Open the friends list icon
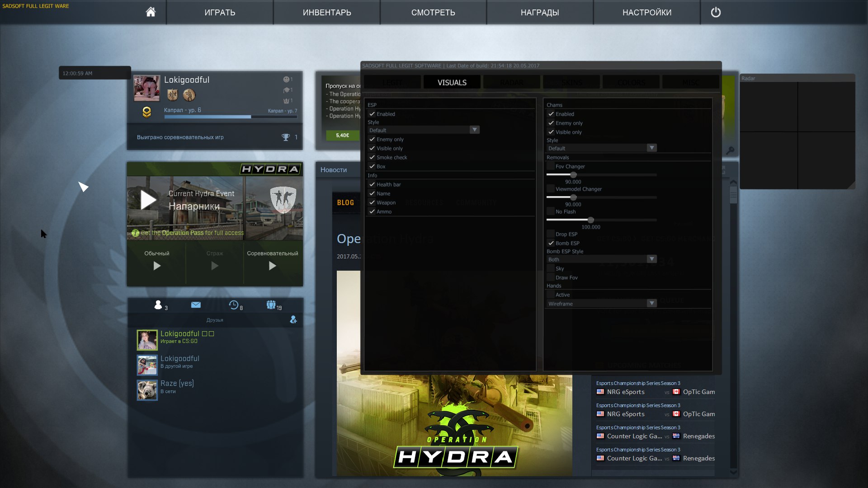This screenshot has height=488, width=868. tap(158, 305)
